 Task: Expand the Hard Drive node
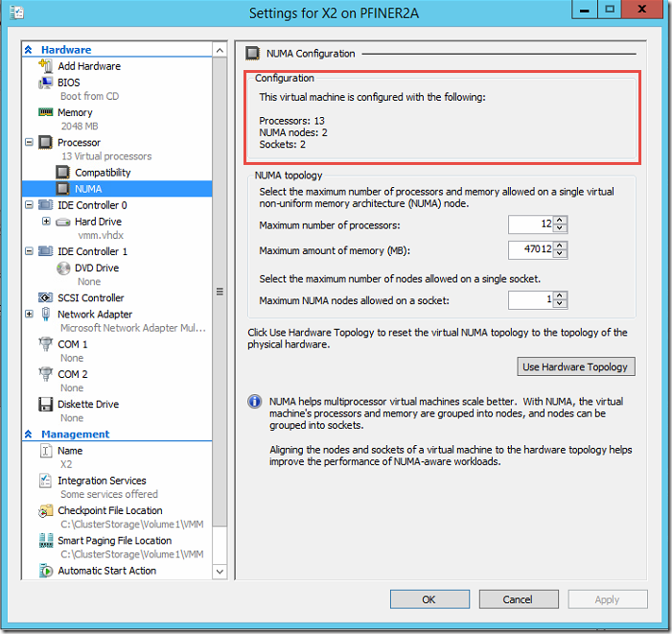pyautogui.click(x=46, y=222)
